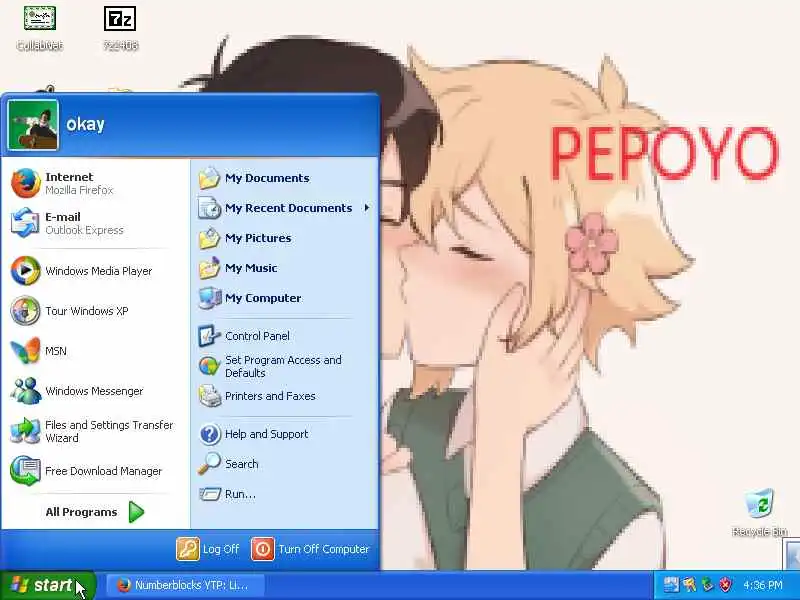Viewport: 800px width, 600px height.
Task: Select the Windows Media Player text entry
Action: click(x=98, y=271)
